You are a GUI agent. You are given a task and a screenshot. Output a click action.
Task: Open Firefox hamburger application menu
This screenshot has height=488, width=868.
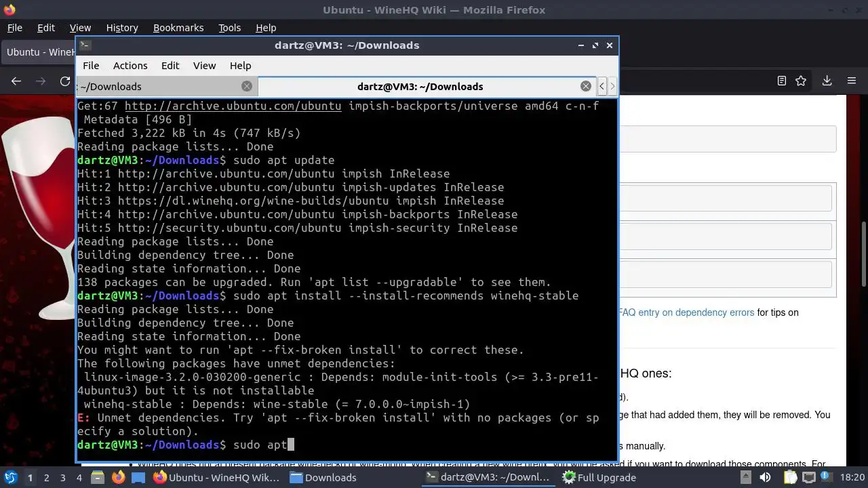click(852, 81)
